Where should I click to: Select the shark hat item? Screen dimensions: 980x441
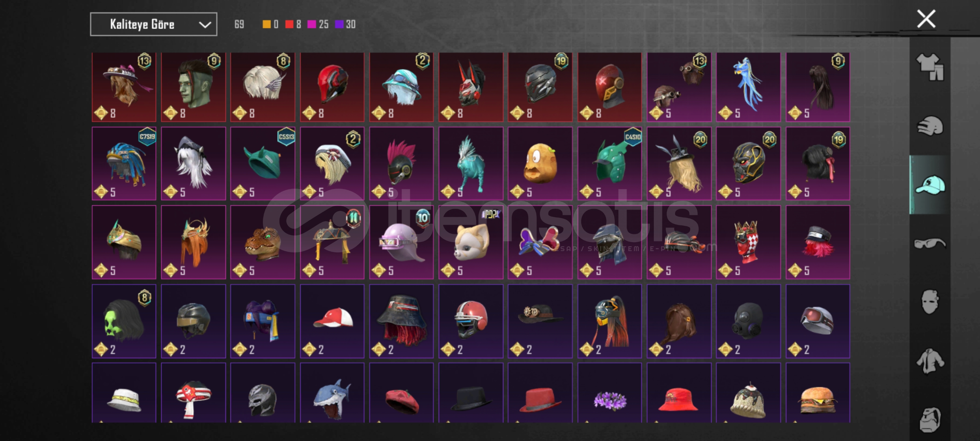pyautogui.click(x=332, y=393)
